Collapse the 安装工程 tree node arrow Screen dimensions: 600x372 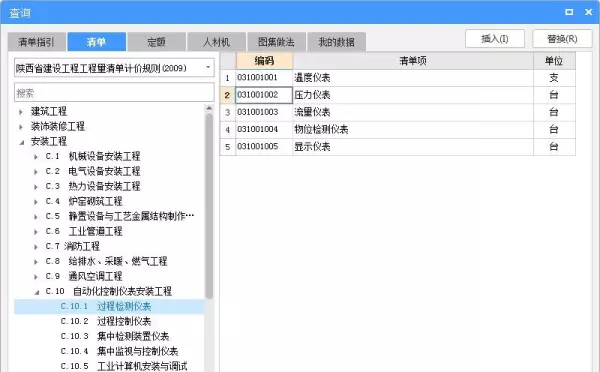coord(21,142)
